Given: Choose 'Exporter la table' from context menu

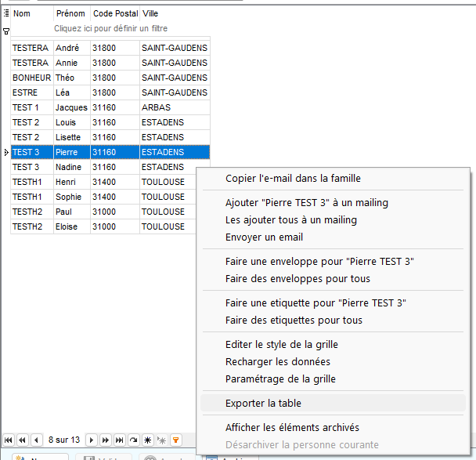Looking at the screenshot, I should pyautogui.click(x=263, y=404).
